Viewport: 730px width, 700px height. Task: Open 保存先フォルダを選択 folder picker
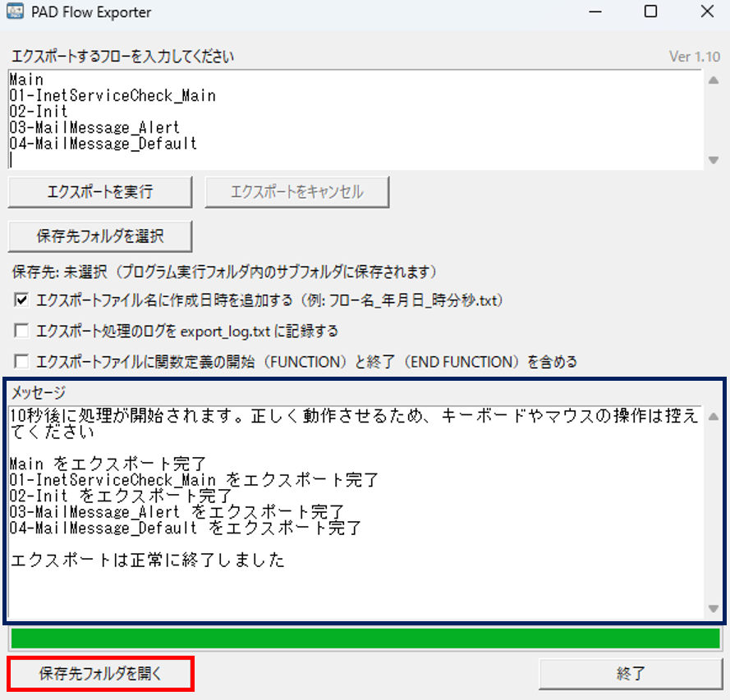click(x=100, y=236)
